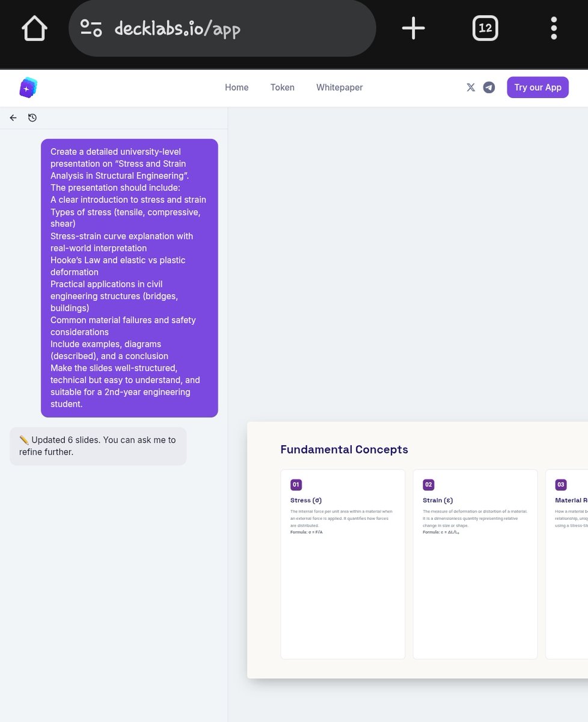
Task: Open a new tab with plus icon
Action: pos(414,28)
